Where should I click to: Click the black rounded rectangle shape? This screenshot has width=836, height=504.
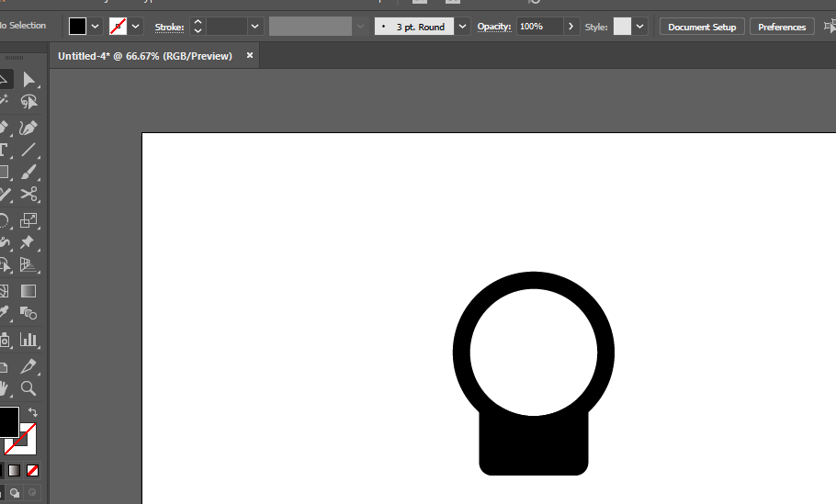pos(533,446)
